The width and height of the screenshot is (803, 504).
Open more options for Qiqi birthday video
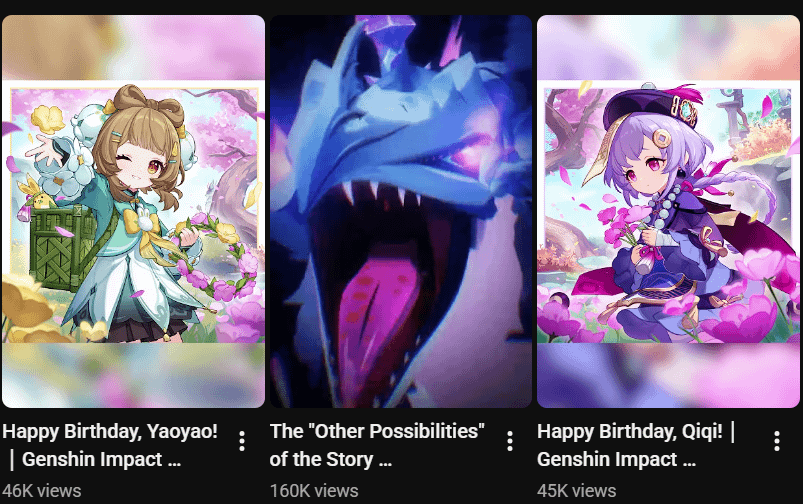777,441
